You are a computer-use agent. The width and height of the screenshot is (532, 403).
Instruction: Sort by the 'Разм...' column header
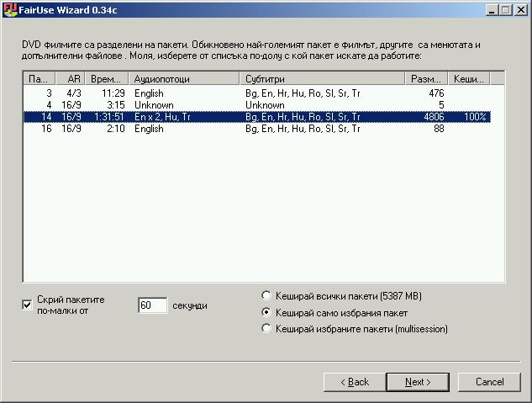426,79
